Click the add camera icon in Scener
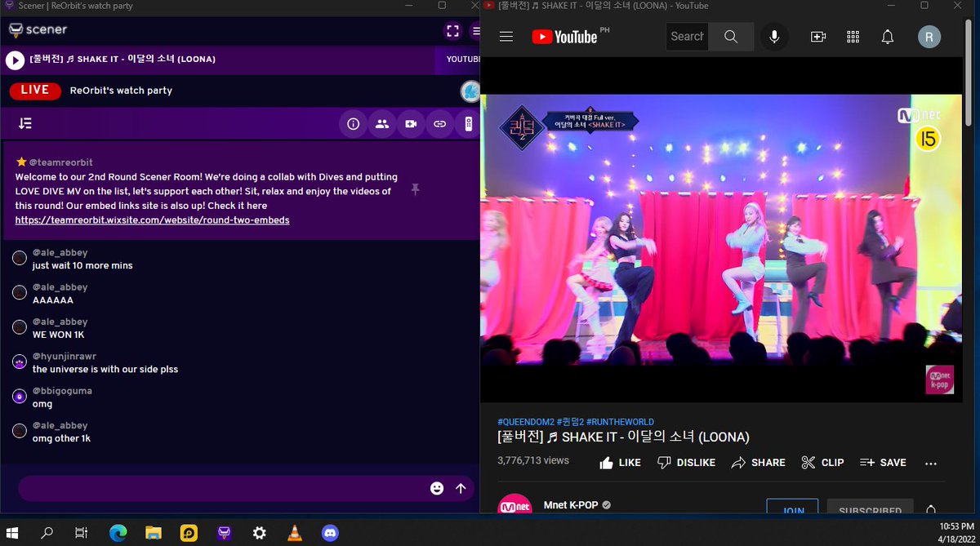 click(411, 124)
